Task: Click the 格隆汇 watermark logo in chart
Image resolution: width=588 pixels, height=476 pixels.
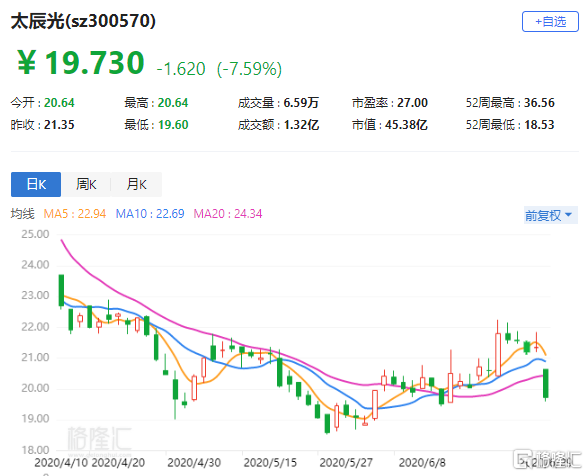Action: pyautogui.click(x=99, y=438)
